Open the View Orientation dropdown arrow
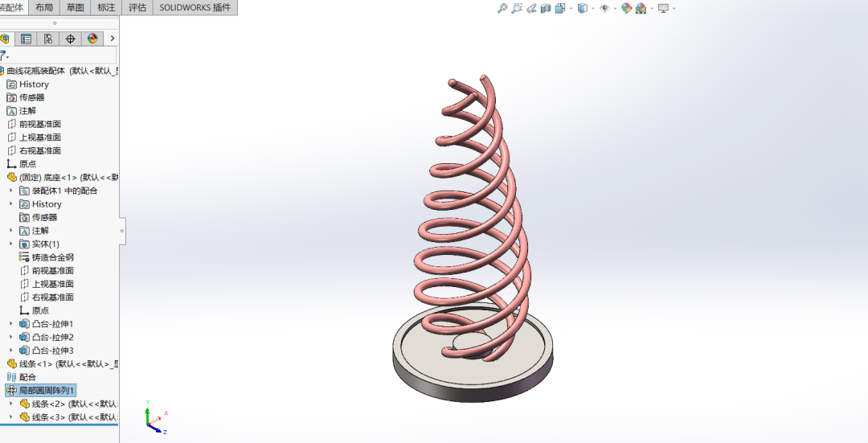The height and width of the screenshot is (443, 868). click(x=571, y=9)
